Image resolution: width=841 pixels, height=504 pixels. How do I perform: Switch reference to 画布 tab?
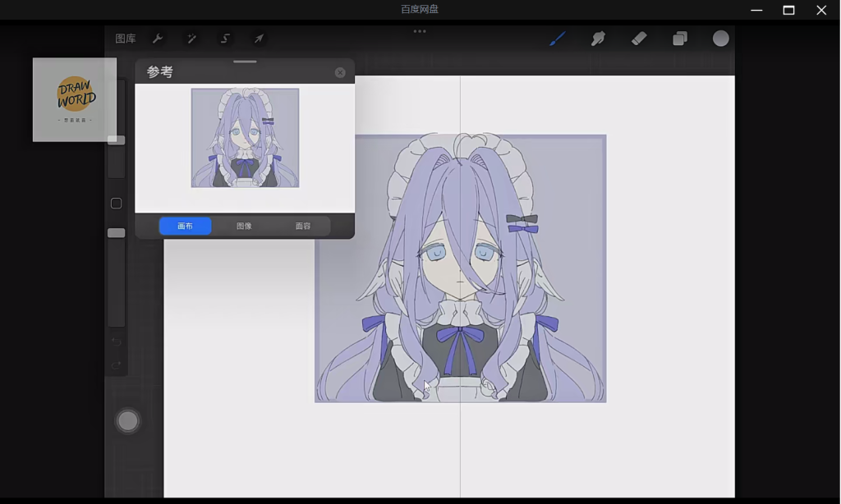[x=186, y=226]
